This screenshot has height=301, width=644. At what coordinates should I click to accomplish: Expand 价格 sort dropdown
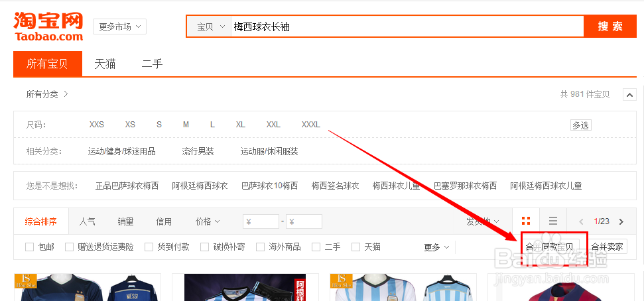point(208,221)
